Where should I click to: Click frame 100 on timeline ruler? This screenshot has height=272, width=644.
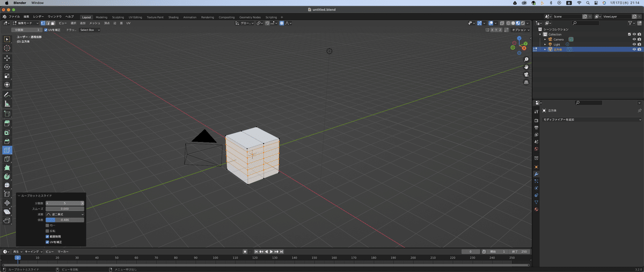(x=216, y=257)
